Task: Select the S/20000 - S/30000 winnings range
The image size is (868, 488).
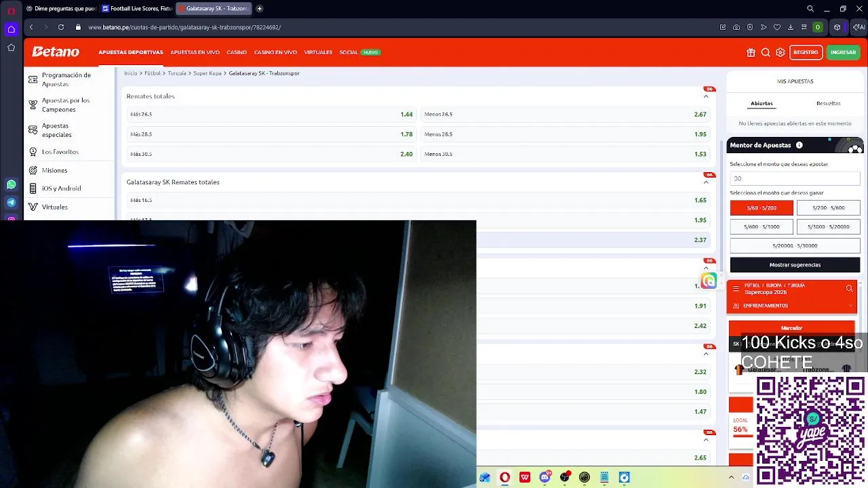Action: point(795,246)
